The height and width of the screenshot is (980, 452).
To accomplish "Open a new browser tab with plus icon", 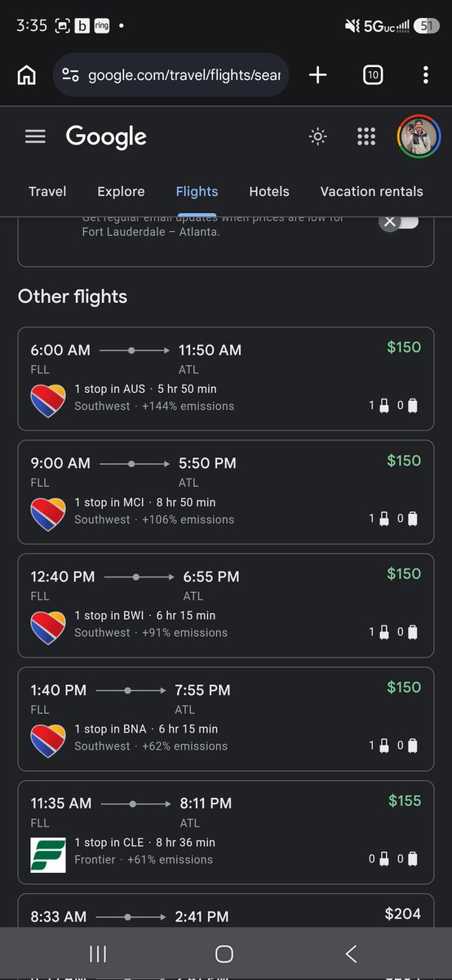I will [x=318, y=75].
